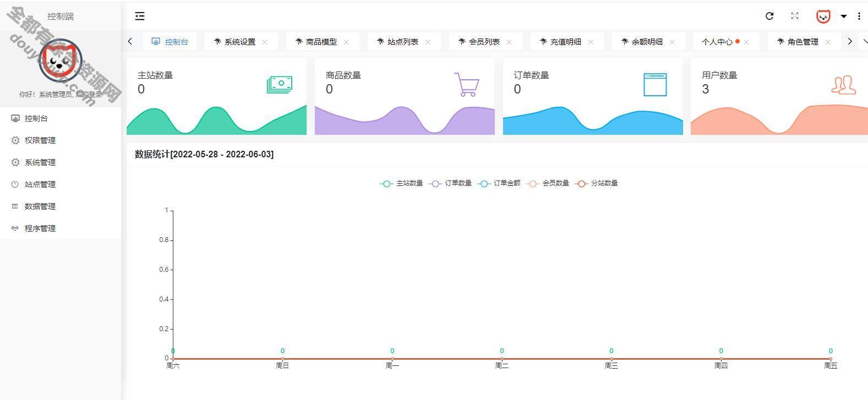Toggle the 主站数量 legend series

click(x=401, y=183)
